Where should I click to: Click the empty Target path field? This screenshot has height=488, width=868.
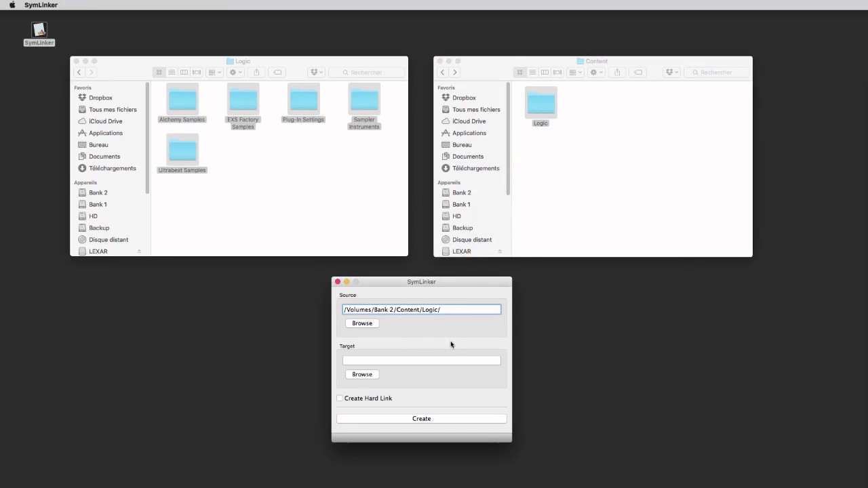[x=422, y=361]
